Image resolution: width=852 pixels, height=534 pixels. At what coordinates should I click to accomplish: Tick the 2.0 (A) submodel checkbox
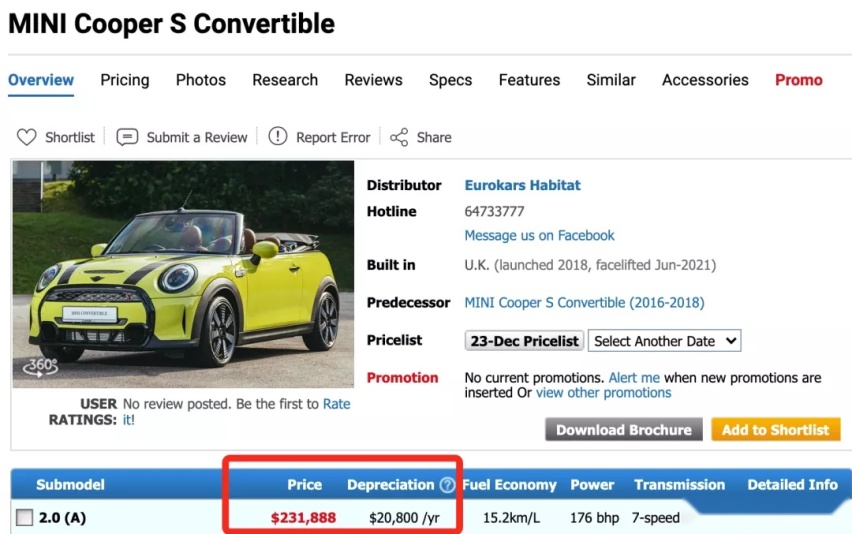coord(24,518)
